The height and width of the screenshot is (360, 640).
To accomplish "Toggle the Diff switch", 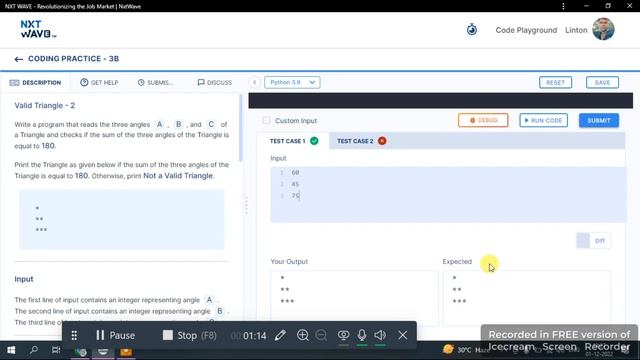I will [x=593, y=241].
